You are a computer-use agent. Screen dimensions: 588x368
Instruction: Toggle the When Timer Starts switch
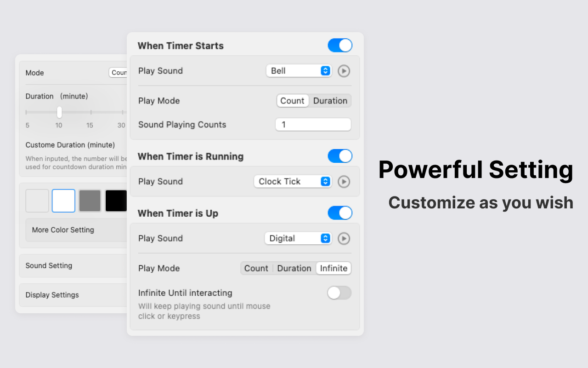(340, 46)
